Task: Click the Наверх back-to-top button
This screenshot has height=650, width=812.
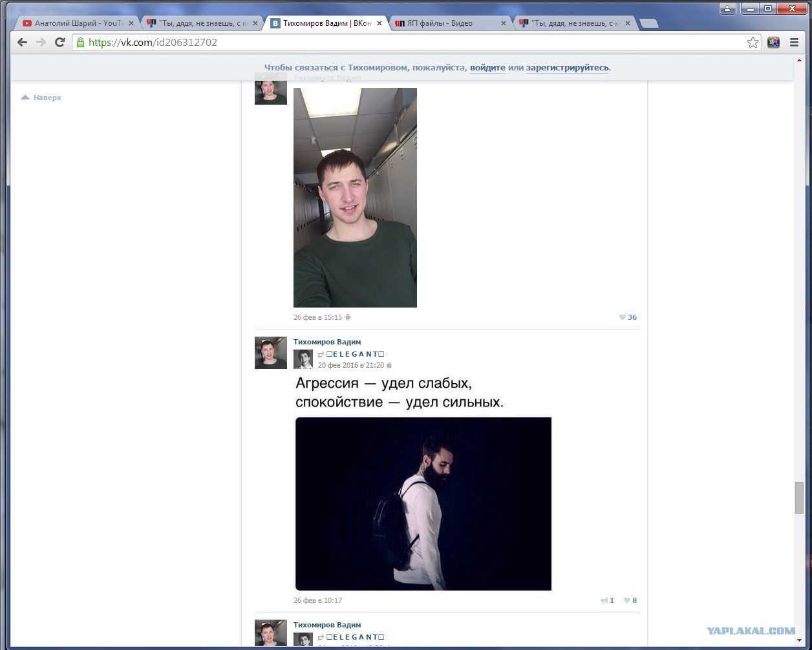Action: 41,98
